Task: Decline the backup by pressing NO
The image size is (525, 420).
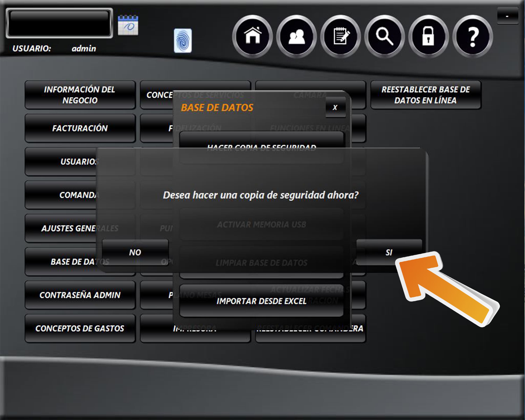Action: pyautogui.click(x=135, y=252)
